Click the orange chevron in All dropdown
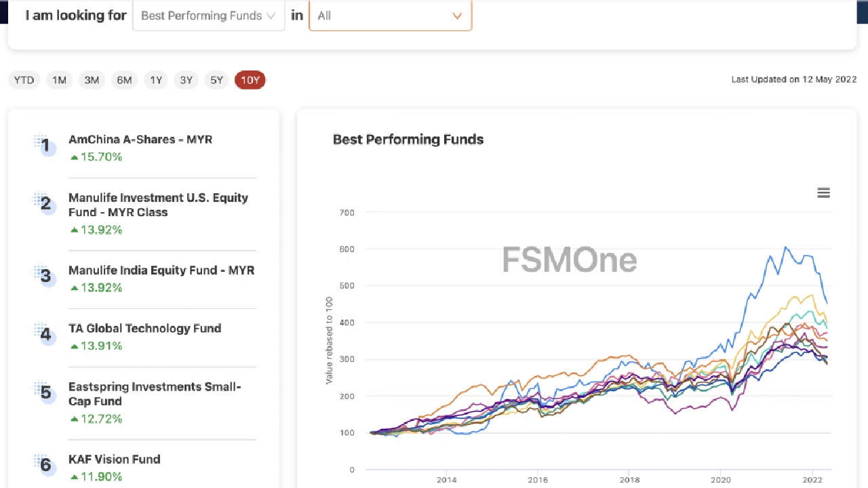The width and height of the screenshot is (868, 488). [456, 16]
